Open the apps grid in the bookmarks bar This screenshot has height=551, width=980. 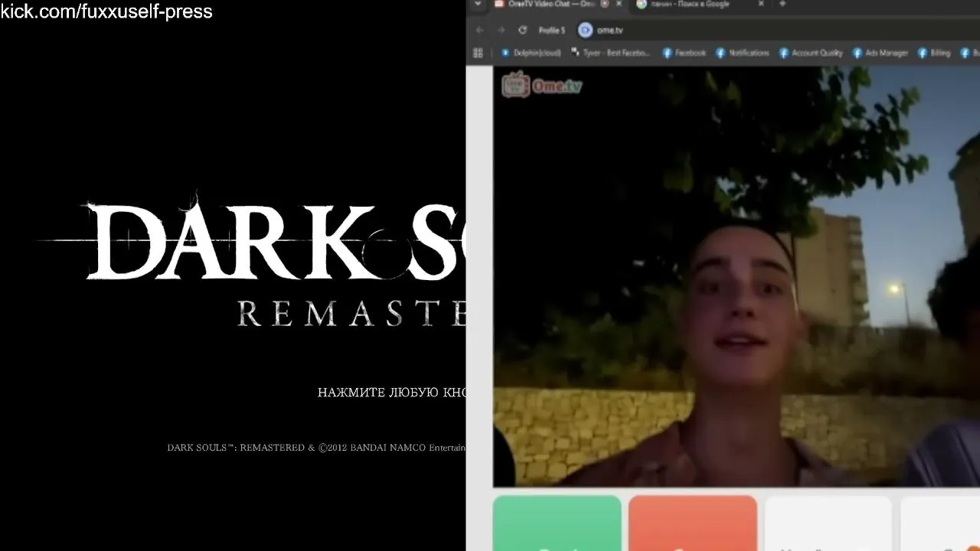(478, 53)
